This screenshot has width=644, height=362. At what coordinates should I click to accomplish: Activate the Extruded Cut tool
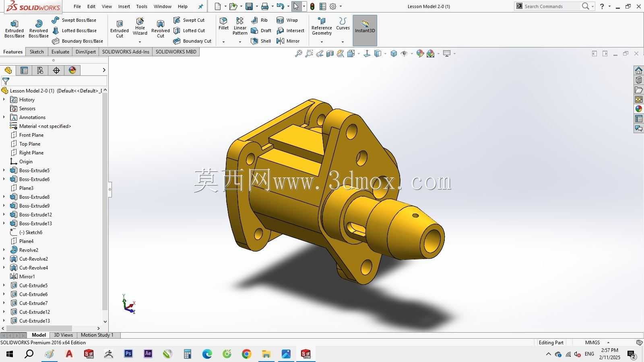[x=120, y=29]
